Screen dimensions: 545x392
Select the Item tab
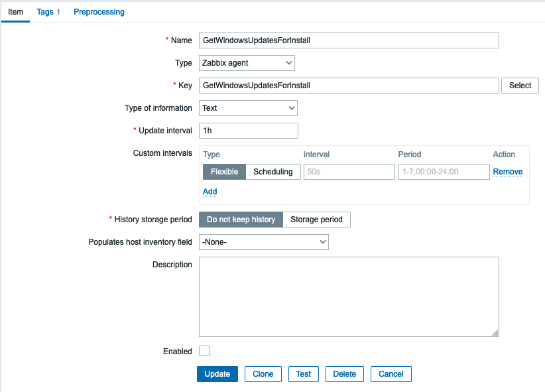pos(15,12)
